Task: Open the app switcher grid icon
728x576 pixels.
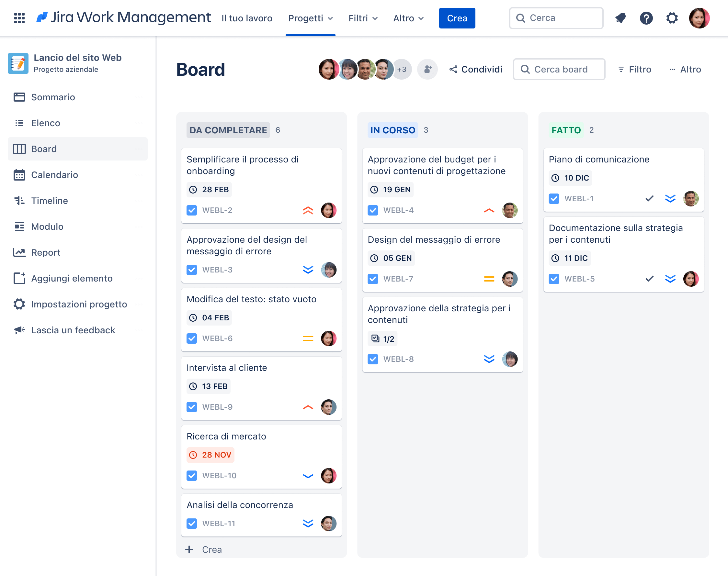Action: click(19, 18)
